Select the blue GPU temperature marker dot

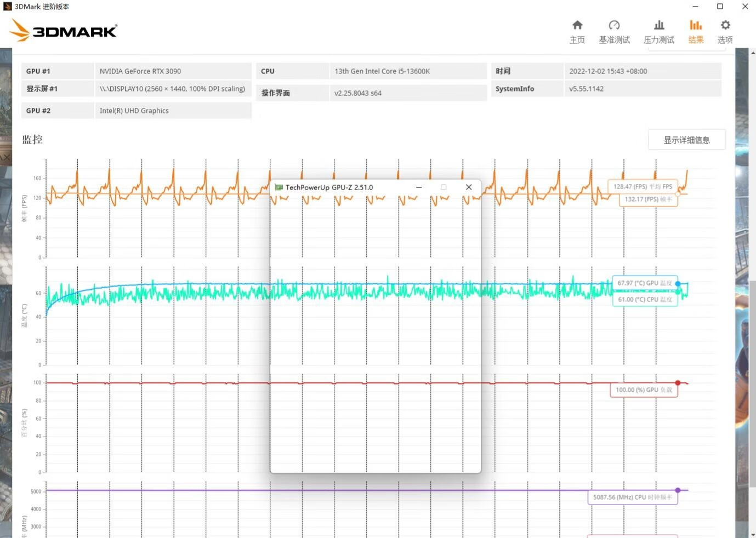tap(678, 284)
